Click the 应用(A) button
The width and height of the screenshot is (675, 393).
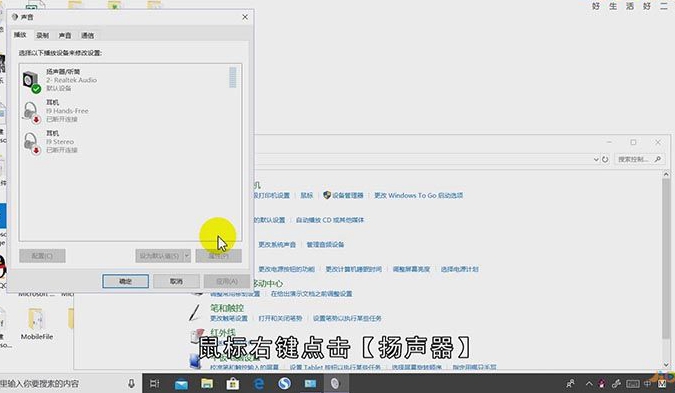227,281
